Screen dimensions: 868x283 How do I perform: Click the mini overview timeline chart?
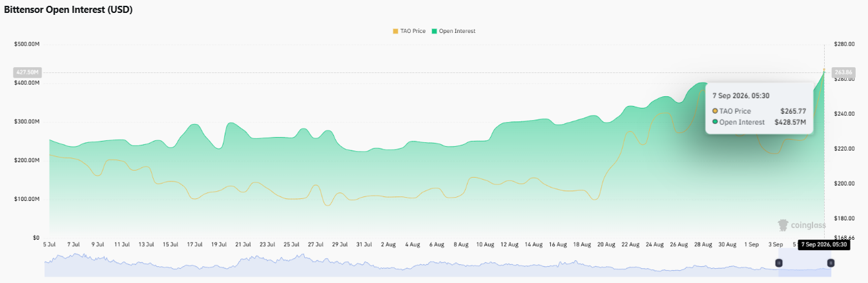438,265
